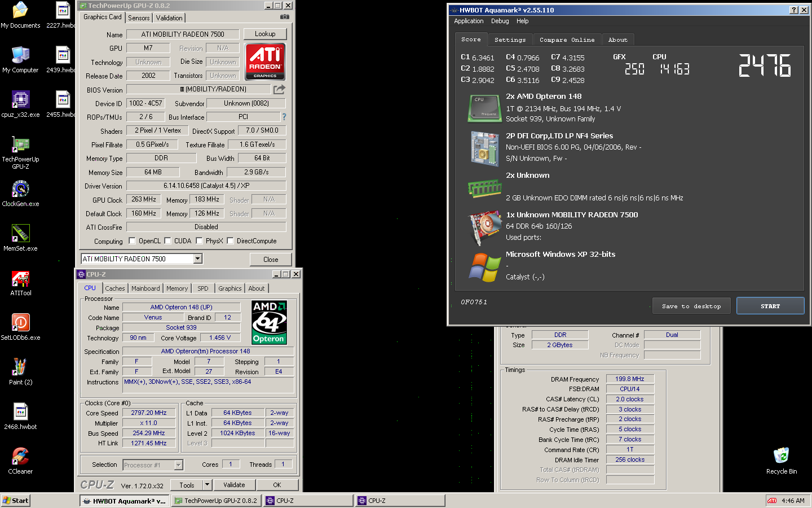Click the AMD Opteron logo in CPU-Z

(x=269, y=322)
